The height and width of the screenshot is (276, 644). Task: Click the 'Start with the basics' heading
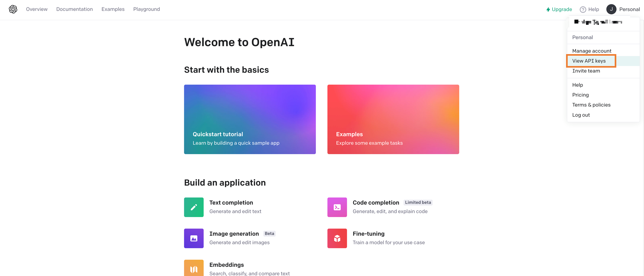pyautogui.click(x=226, y=70)
